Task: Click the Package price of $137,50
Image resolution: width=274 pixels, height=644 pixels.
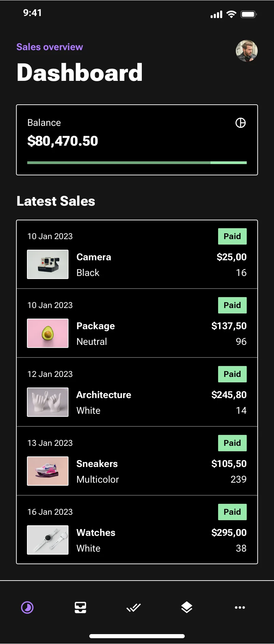Action: point(229,326)
